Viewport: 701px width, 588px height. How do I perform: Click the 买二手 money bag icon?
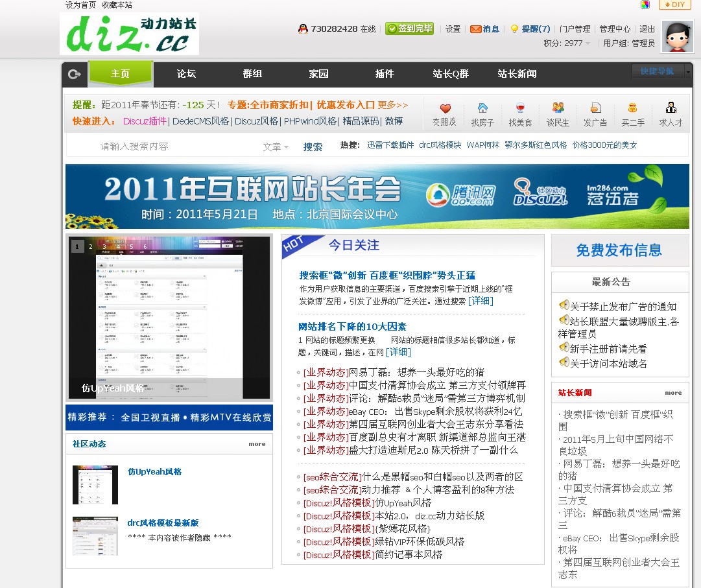coord(633,108)
